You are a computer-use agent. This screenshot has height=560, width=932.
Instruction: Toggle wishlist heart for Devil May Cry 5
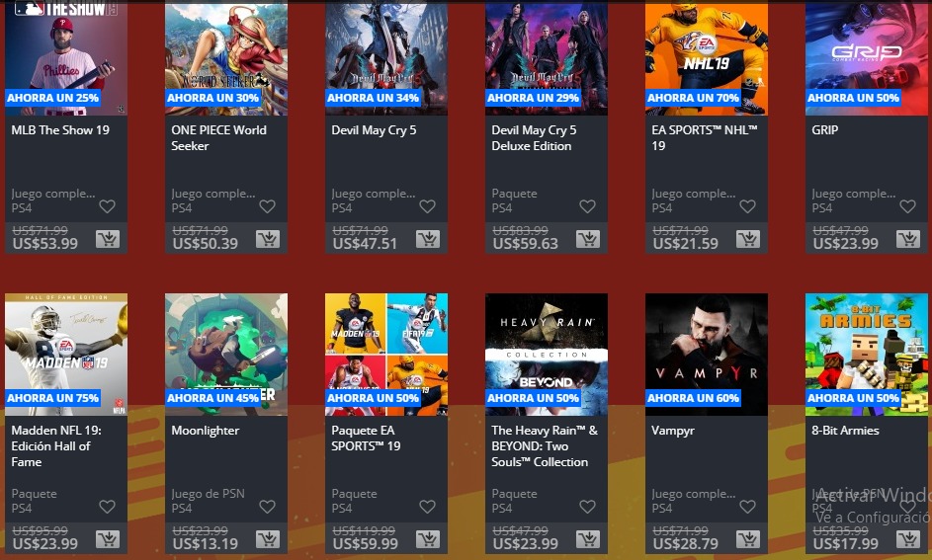427,206
